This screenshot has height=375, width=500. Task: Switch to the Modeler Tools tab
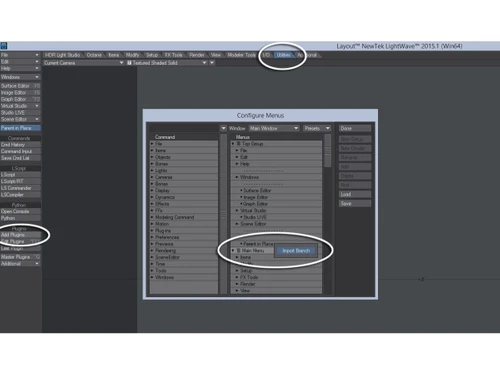pos(242,55)
